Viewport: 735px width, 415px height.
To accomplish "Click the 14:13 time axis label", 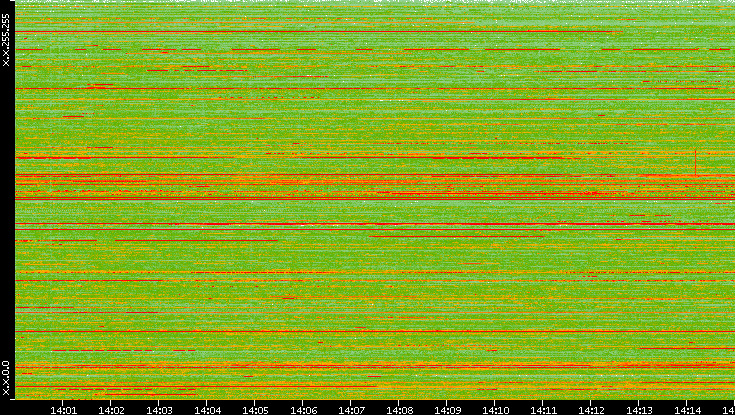I will coord(639,410).
